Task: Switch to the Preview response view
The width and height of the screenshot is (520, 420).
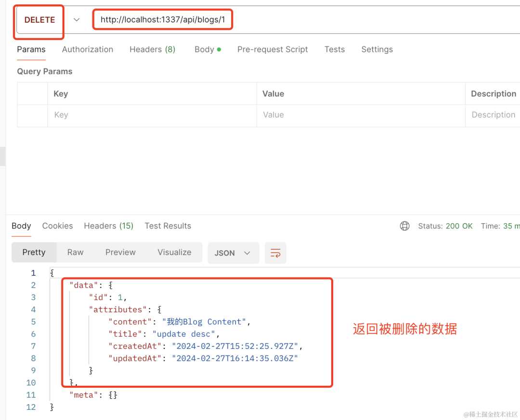Action: point(120,252)
